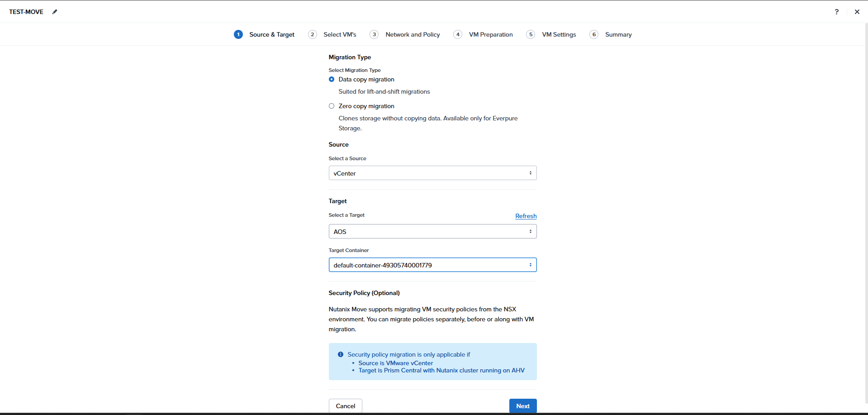Close the migration plan wizard
The height and width of the screenshot is (415, 868).
857,12
